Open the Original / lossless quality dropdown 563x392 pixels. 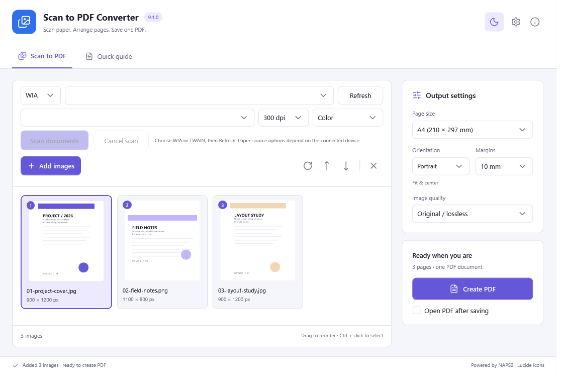click(472, 214)
